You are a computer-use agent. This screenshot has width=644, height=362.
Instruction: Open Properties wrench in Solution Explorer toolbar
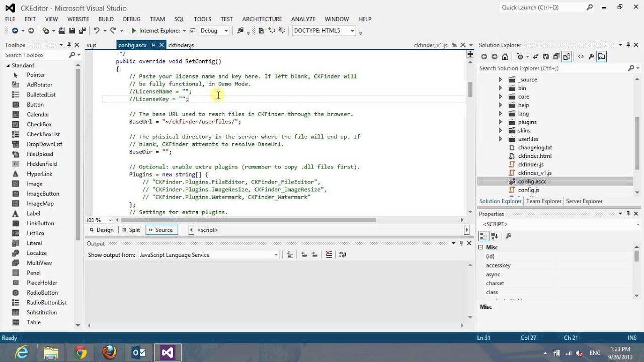coord(591,57)
